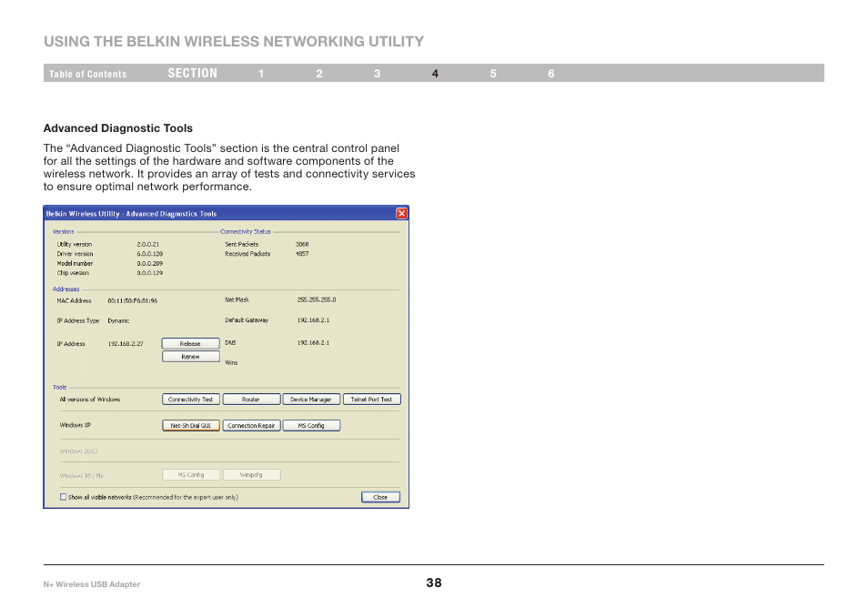Open MS Config for Windows XP
Image resolution: width=868 pixels, height=608 pixels.
311,425
